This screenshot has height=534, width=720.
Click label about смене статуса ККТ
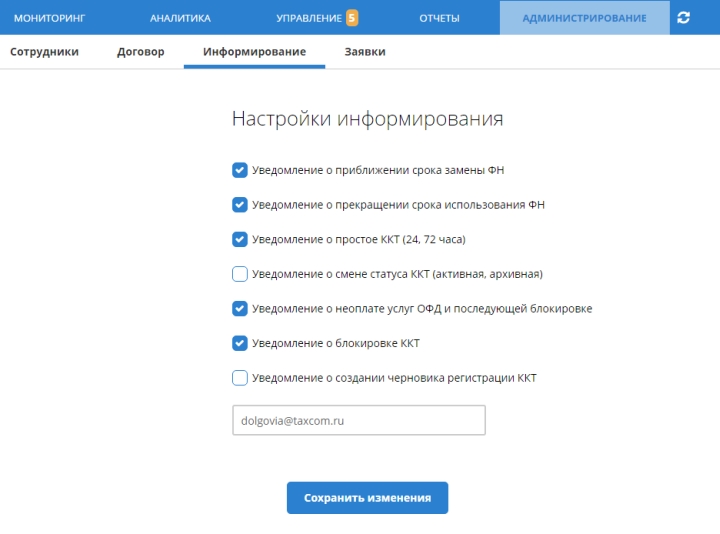click(x=397, y=274)
